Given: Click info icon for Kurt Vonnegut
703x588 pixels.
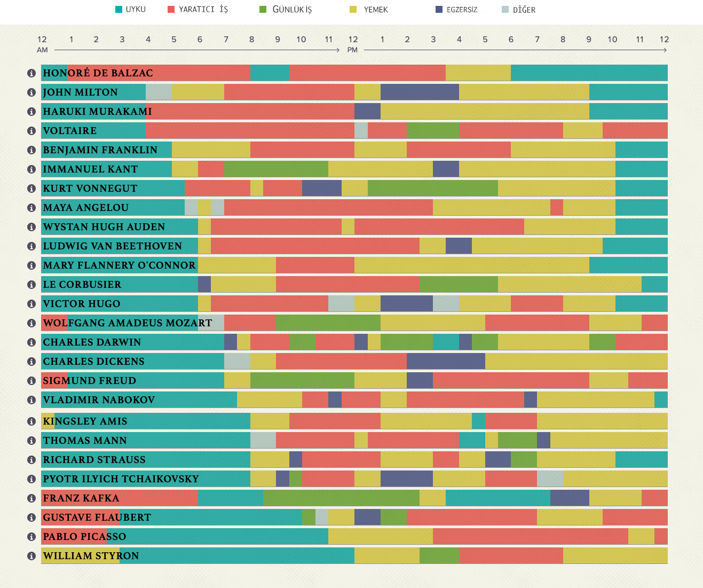Looking at the screenshot, I should pyautogui.click(x=31, y=189).
